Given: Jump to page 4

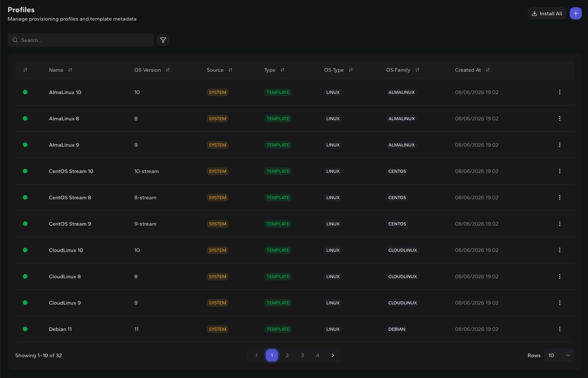Looking at the screenshot, I should click(318, 355).
